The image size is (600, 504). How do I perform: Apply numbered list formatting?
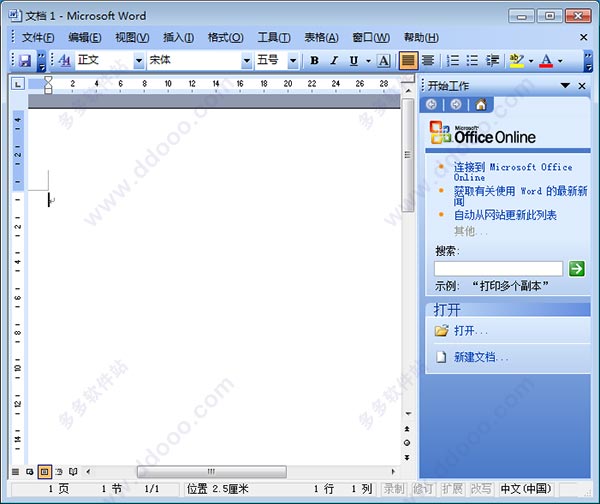coord(453,60)
